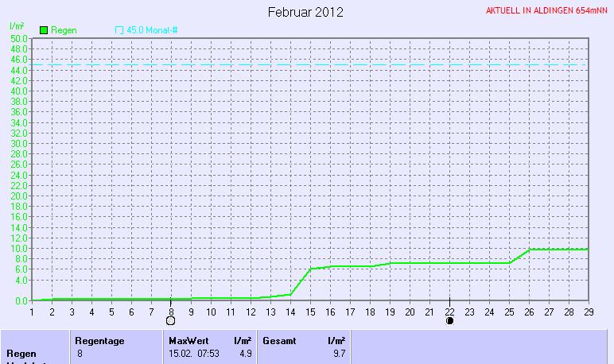Click the red AKTUELL IN ALDINGEN text
Image resolution: width=614 pixels, height=364 pixels.
[546, 11]
